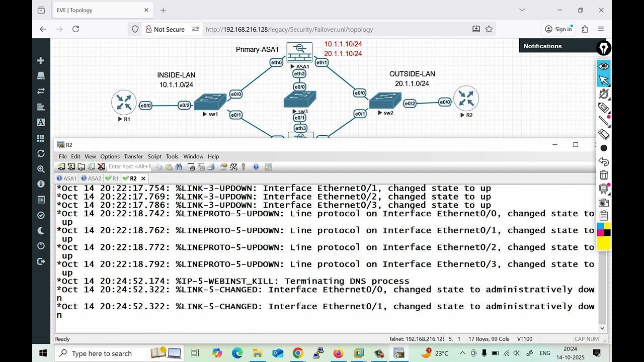
Task: Select the yellow color swatch
Action: pyautogui.click(x=604, y=243)
